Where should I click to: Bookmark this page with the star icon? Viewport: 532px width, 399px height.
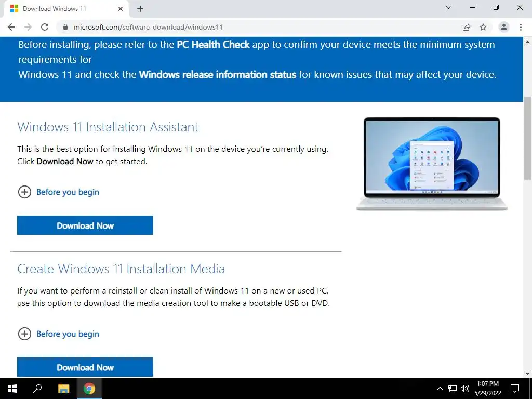click(x=483, y=27)
